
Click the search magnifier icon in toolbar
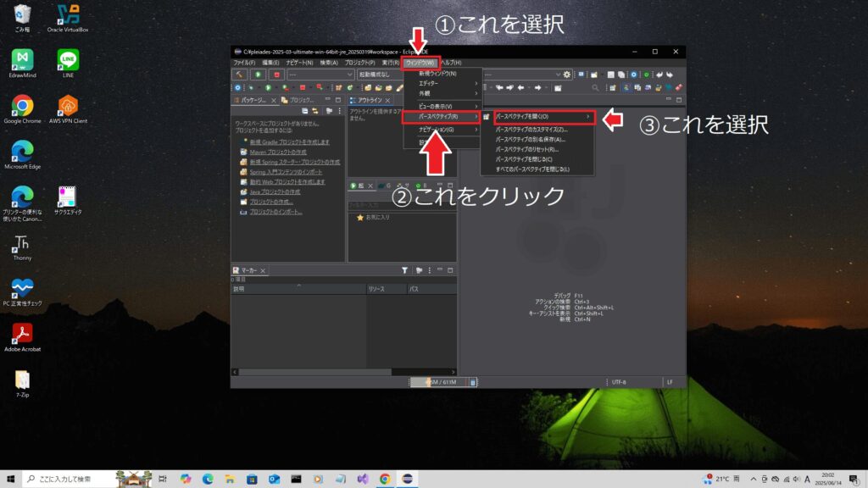(596, 87)
